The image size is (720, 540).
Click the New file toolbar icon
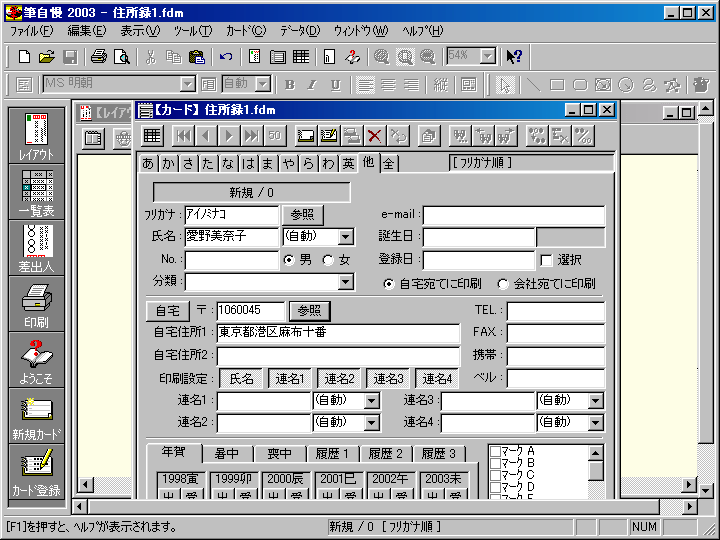click(24, 56)
